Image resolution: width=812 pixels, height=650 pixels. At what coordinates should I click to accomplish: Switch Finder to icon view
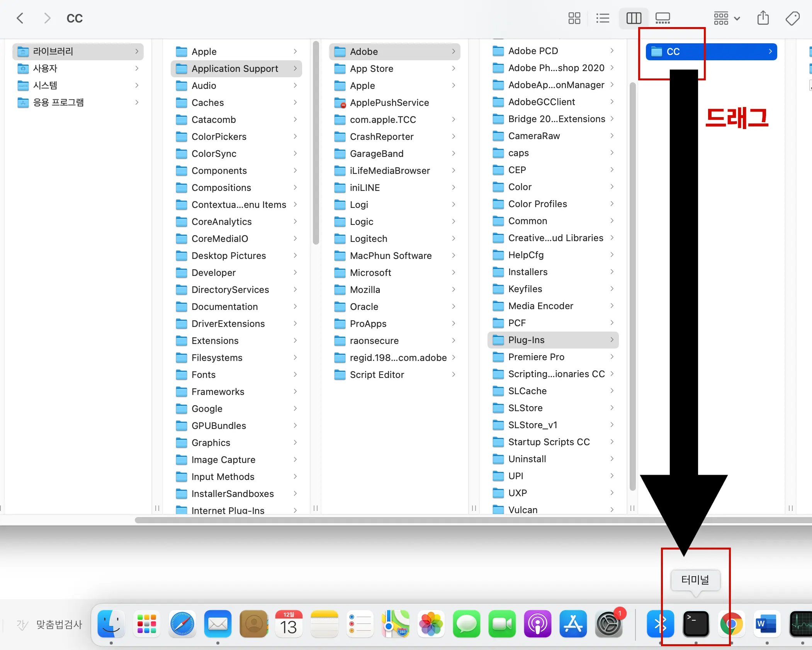[574, 18]
